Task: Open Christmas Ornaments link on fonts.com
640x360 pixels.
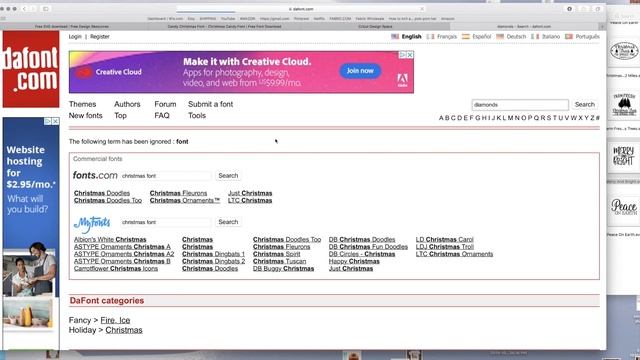Action: click(184, 200)
